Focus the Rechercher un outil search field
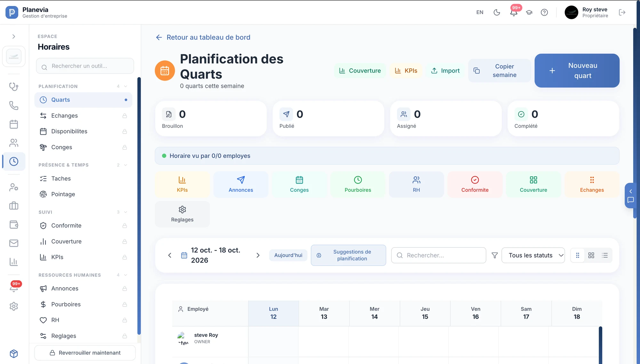The image size is (640, 364). click(85, 66)
